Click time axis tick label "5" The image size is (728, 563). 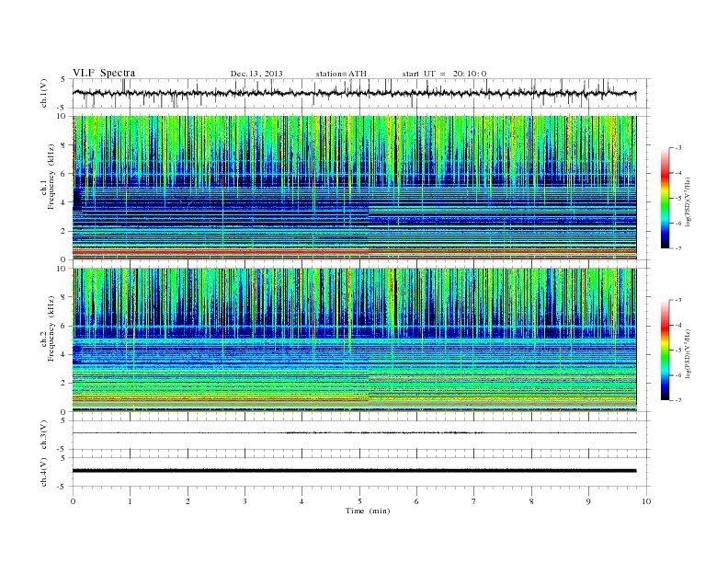tap(359, 501)
